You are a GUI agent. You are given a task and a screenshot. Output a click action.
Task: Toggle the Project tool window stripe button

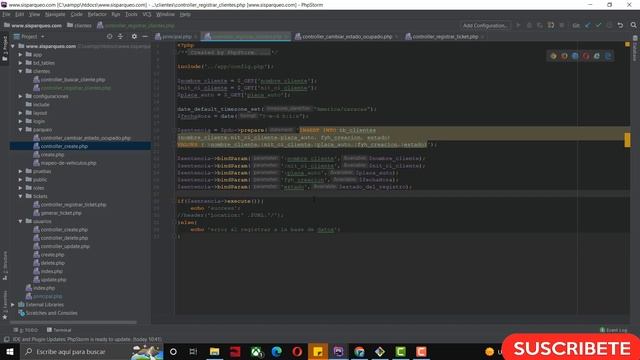[x=5, y=48]
